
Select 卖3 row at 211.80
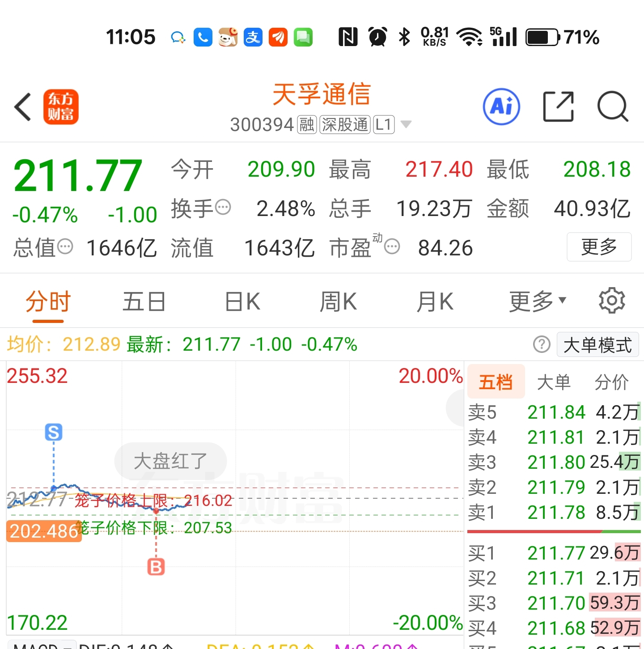pyautogui.click(x=554, y=462)
